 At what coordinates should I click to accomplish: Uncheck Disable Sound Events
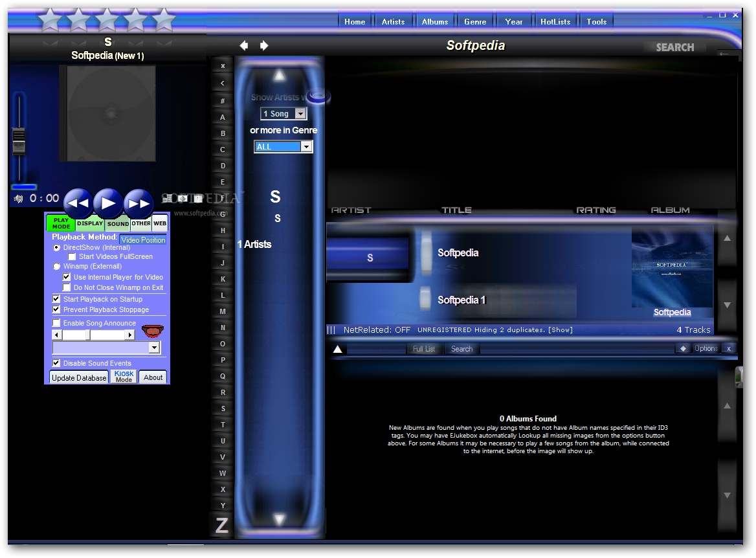pyautogui.click(x=56, y=363)
